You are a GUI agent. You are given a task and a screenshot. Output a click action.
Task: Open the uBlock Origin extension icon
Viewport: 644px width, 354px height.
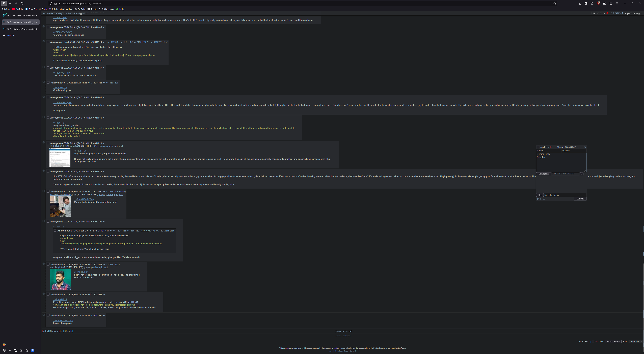(599, 3)
